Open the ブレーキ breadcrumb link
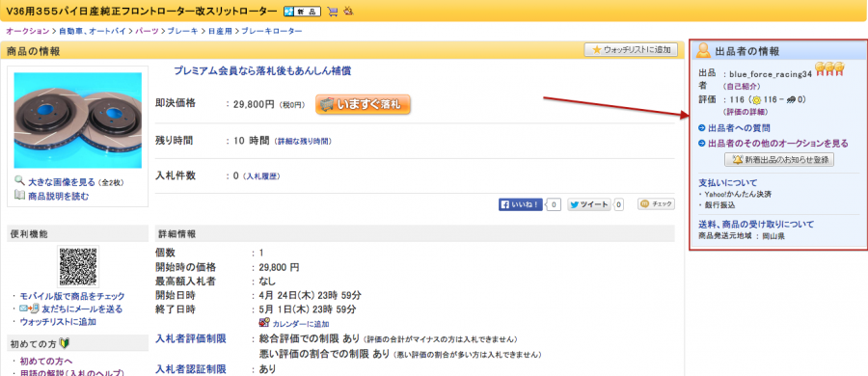868x376 pixels. click(x=183, y=31)
